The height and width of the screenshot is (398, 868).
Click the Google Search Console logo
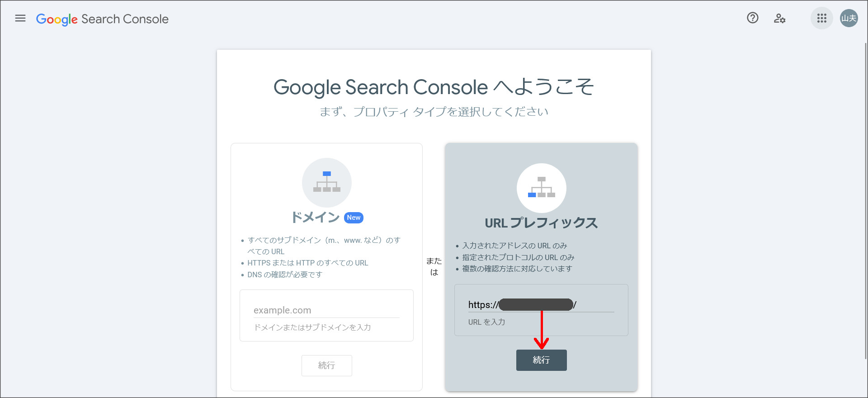point(102,19)
